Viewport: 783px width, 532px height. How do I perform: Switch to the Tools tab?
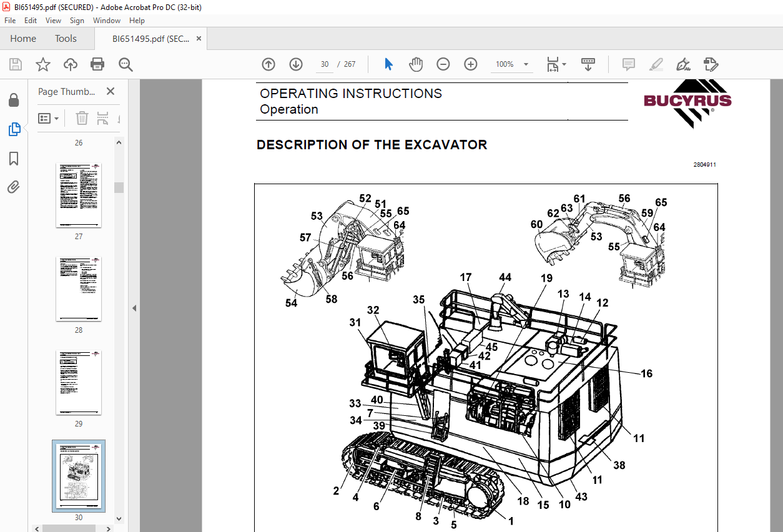click(x=66, y=39)
